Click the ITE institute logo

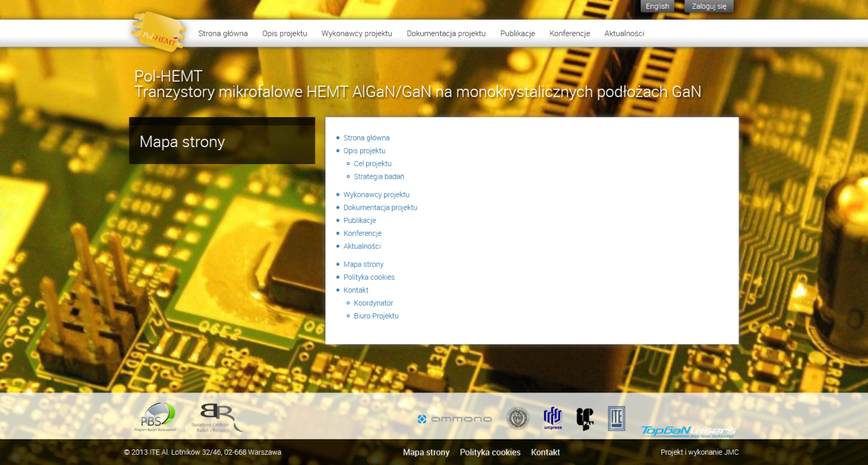point(616,418)
